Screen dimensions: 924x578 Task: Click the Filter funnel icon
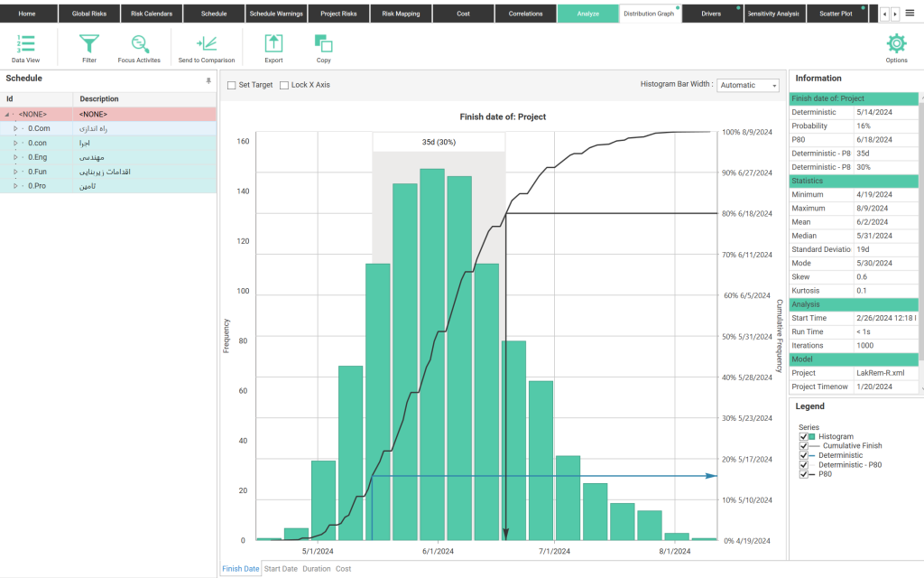tap(89, 45)
